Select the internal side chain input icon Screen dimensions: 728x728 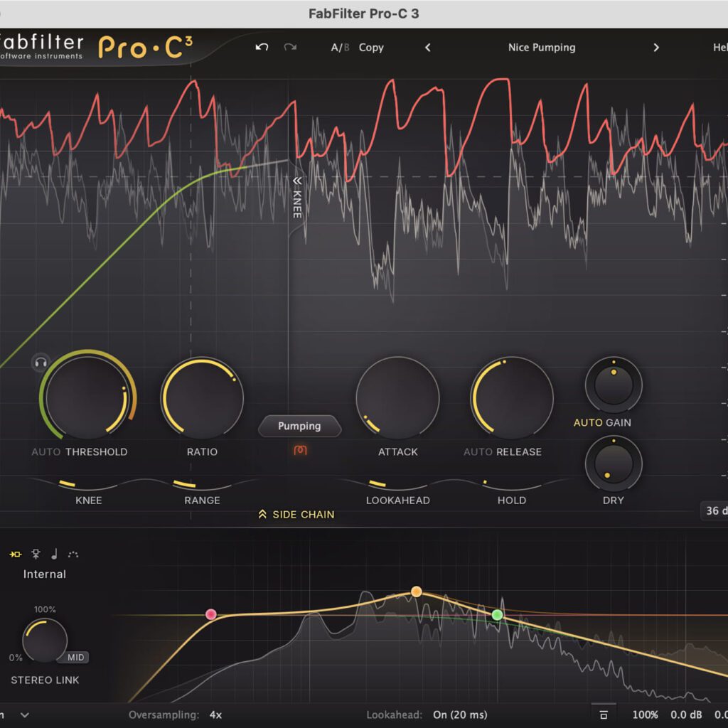pos(16,555)
